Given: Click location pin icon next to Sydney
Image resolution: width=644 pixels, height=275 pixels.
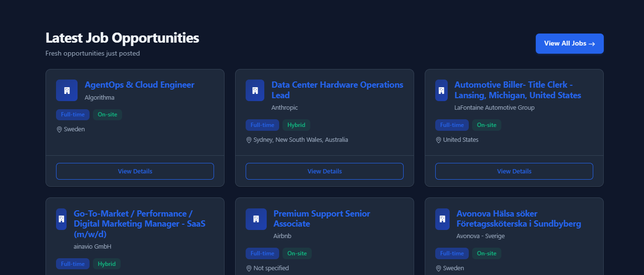Looking at the screenshot, I should (249, 140).
